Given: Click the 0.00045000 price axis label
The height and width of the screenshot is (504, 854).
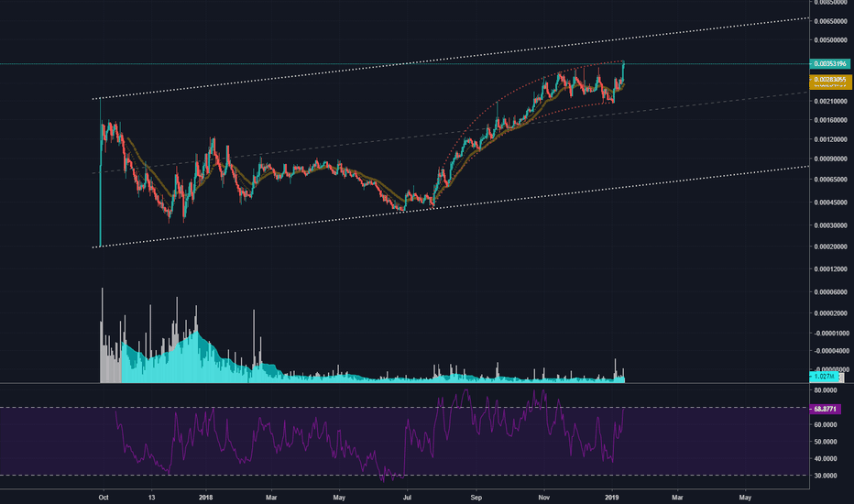Looking at the screenshot, I should tap(830, 203).
